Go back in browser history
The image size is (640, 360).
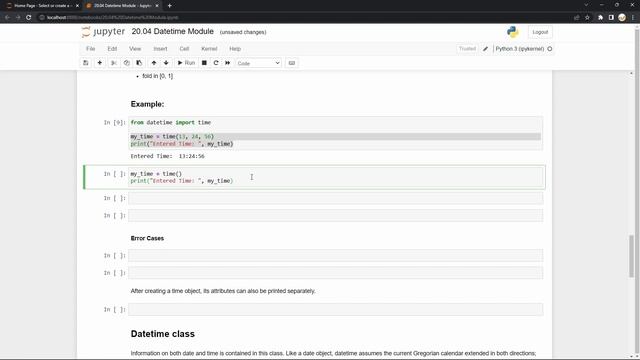pyautogui.click(x=7, y=18)
